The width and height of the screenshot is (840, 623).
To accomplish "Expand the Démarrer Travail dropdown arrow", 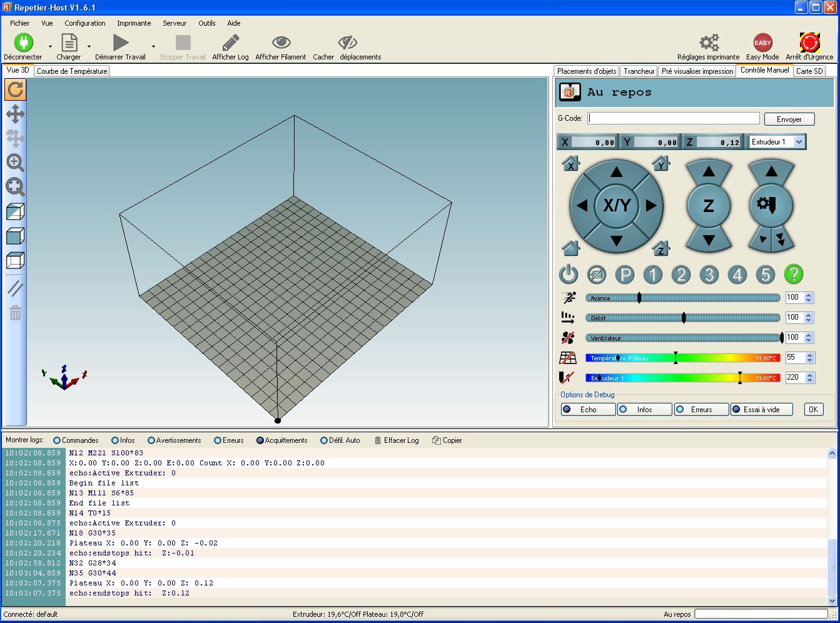I will [x=153, y=46].
